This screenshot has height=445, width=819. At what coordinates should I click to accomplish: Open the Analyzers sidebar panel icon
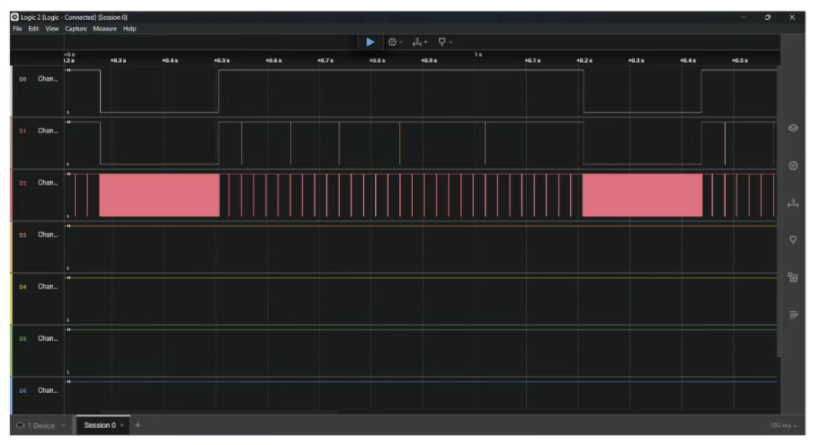tap(793, 166)
